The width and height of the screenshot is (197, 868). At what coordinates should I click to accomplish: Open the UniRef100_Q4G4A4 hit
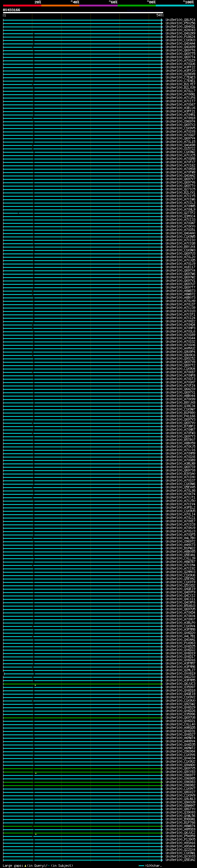(180, 43)
